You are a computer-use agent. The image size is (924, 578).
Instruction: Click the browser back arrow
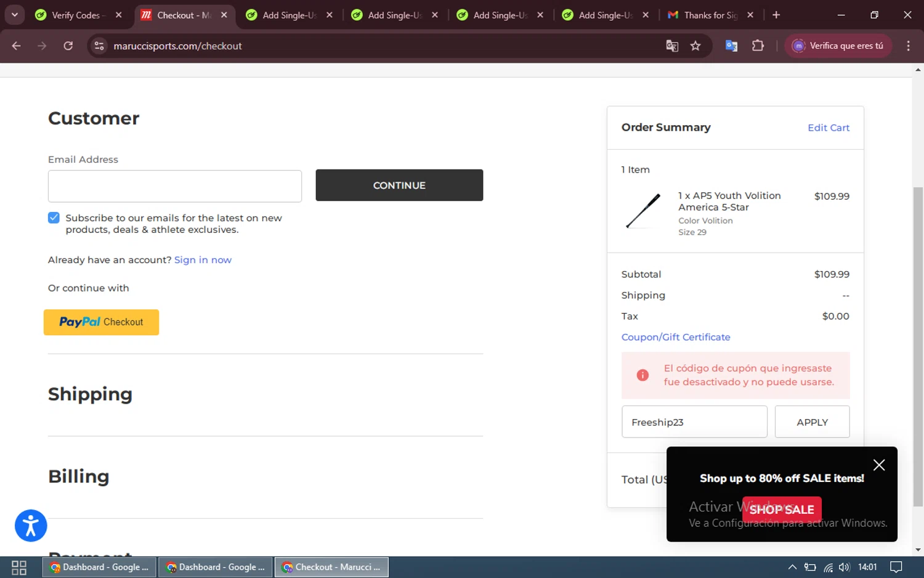(x=17, y=46)
